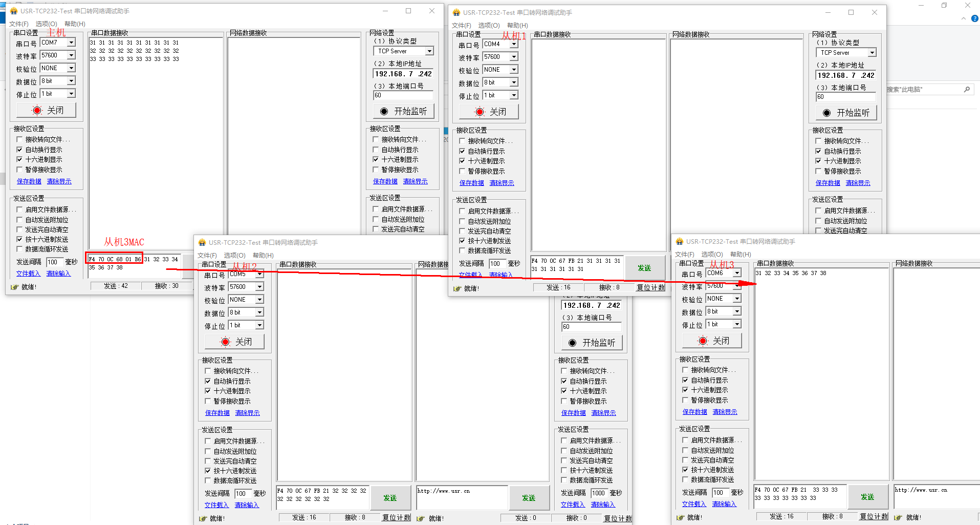980x525 pixels.
Task: Expand TCP Server protocol dropdown in 从机1 window
Action: pos(872,53)
